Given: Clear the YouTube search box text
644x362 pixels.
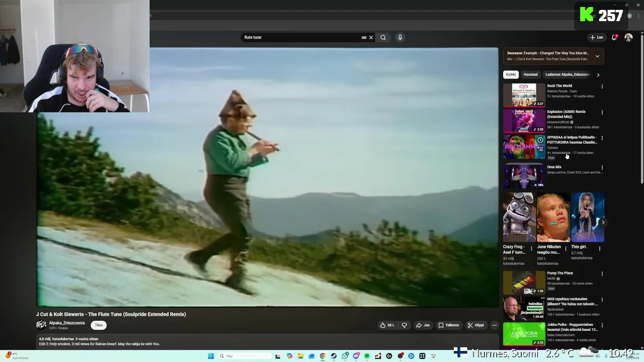Looking at the screenshot, I should click(x=371, y=37).
